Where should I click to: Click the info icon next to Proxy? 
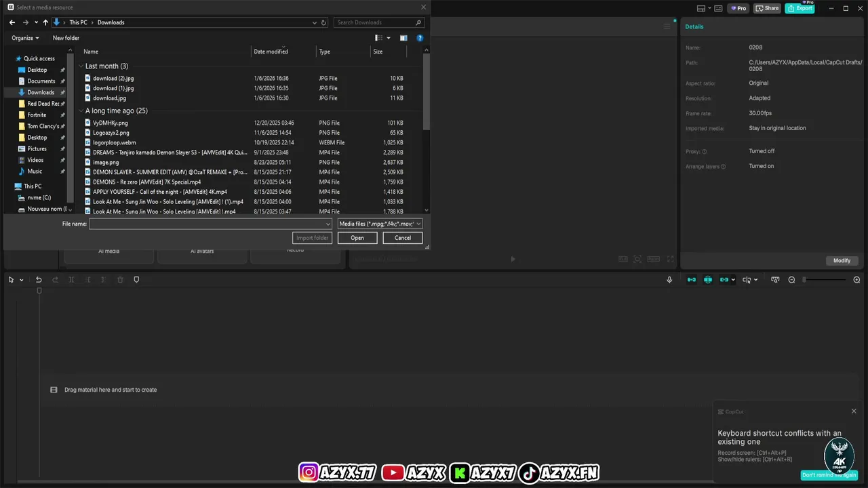click(704, 152)
